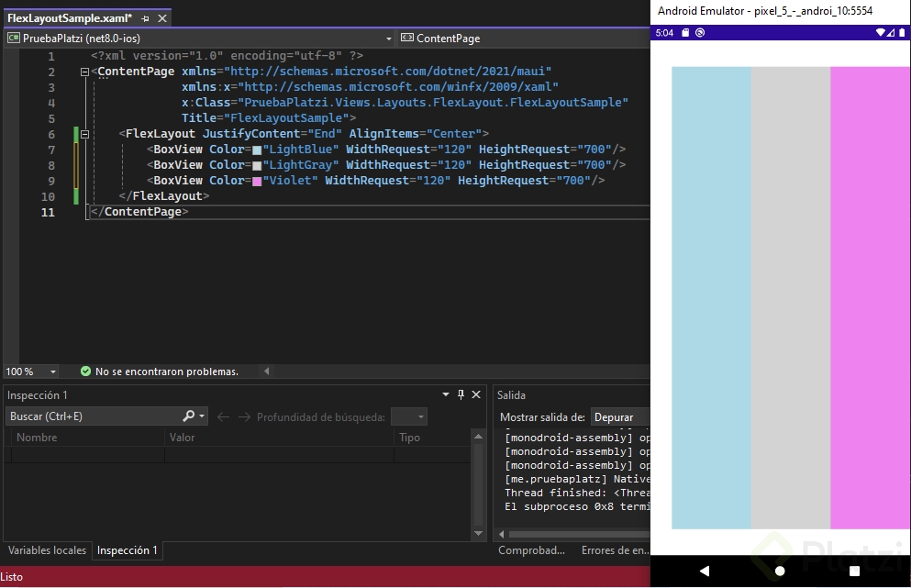
Task: Click the search magnifier in Inspección panel
Action: [x=189, y=416]
